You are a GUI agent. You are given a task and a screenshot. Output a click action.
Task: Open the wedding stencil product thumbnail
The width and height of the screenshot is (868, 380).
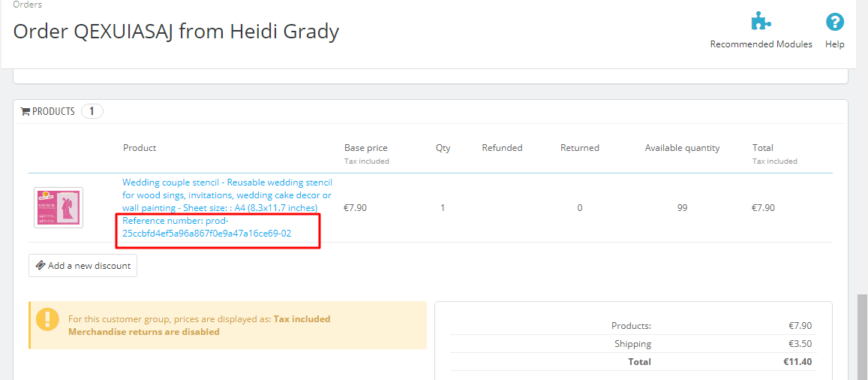point(59,208)
